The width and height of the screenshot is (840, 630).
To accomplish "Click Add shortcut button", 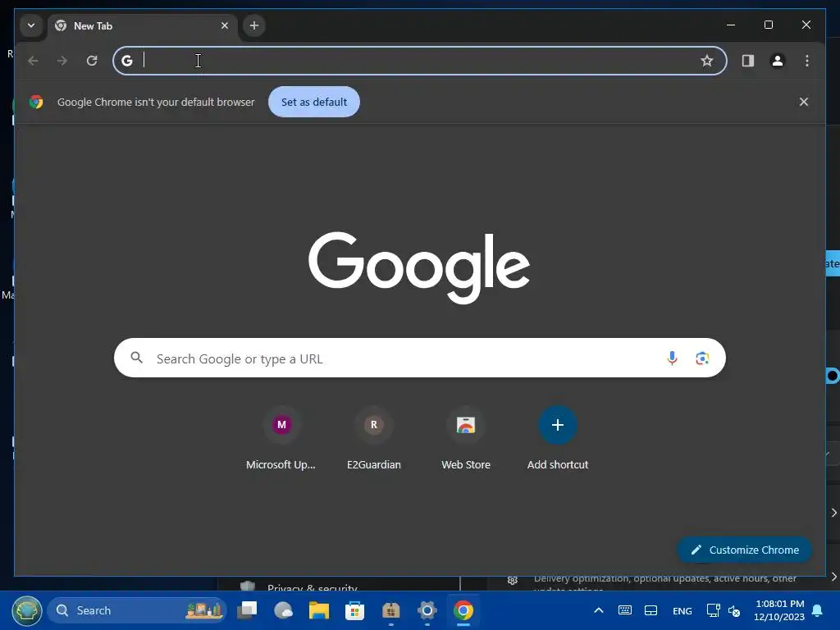I will (558, 438).
